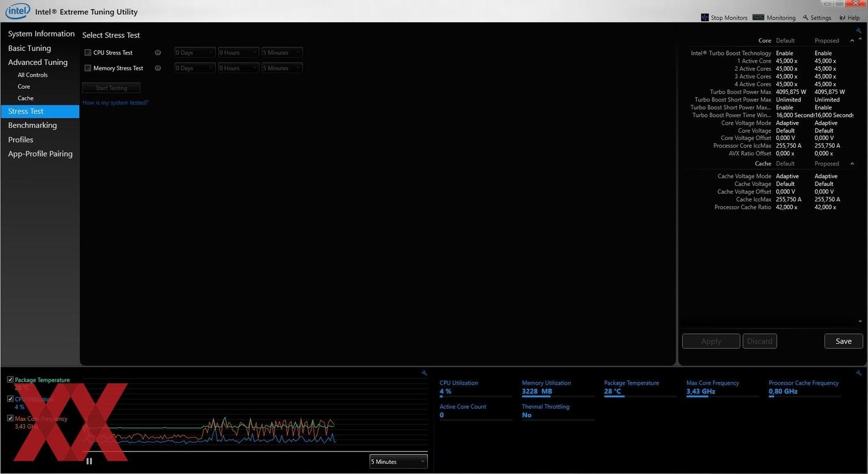Collapse the Core section in the settings panel
The image size is (868, 474).
(852, 40)
